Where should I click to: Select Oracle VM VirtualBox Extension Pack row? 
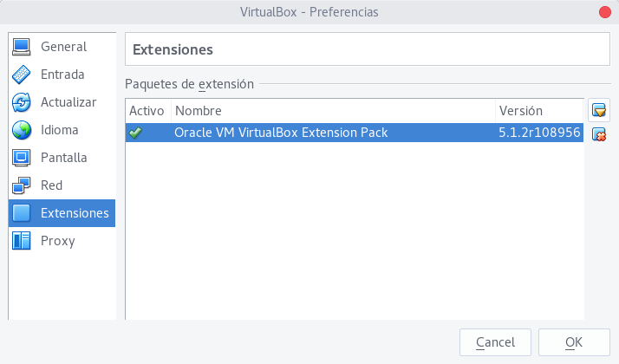coord(281,133)
